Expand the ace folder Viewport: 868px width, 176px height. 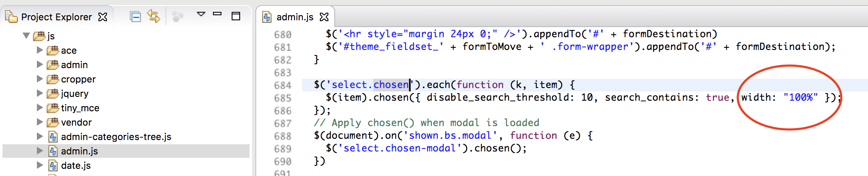[40, 50]
